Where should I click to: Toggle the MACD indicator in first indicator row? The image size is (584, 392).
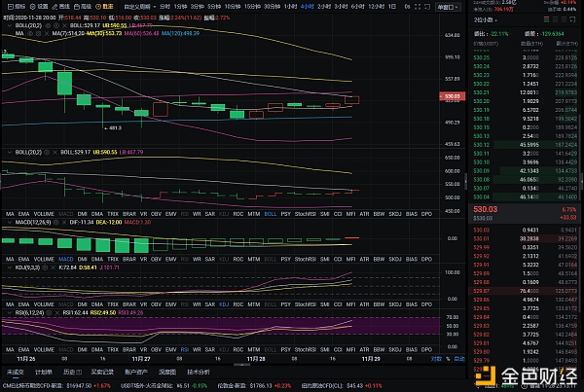[x=64, y=213]
